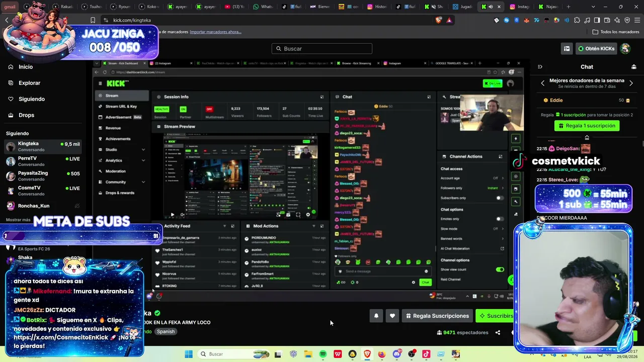Click the heart button beside the bell
This screenshot has height=362, width=644.
(x=392, y=316)
